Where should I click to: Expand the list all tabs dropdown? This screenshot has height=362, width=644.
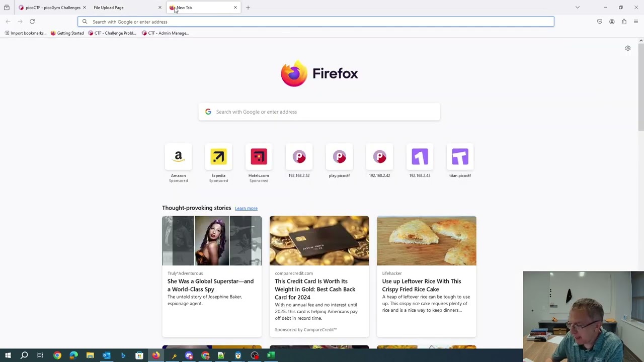pyautogui.click(x=578, y=8)
